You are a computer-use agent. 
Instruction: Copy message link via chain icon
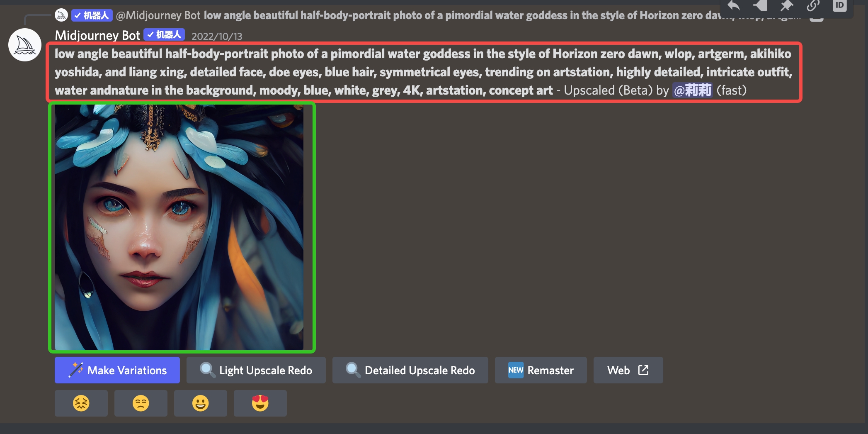(x=813, y=5)
